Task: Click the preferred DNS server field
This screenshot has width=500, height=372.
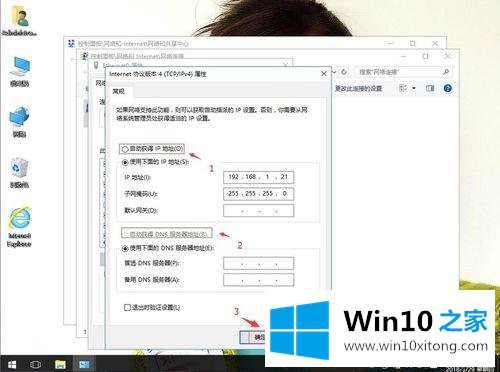Action: pos(258,263)
